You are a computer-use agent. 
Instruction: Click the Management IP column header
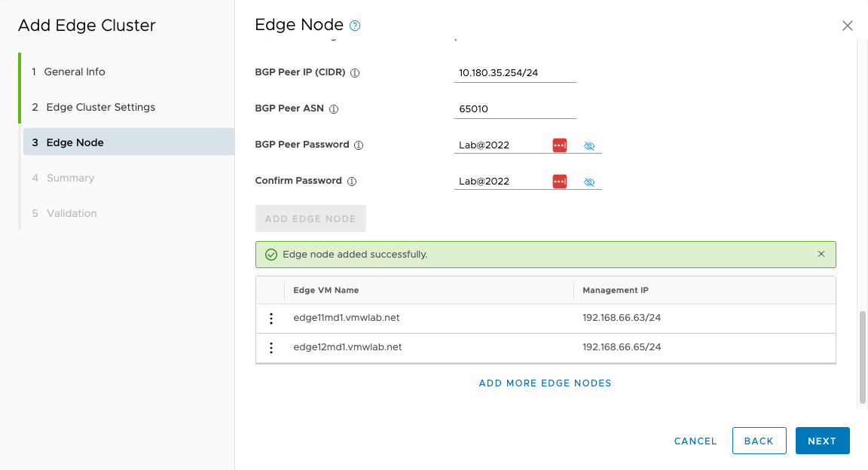point(704,290)
